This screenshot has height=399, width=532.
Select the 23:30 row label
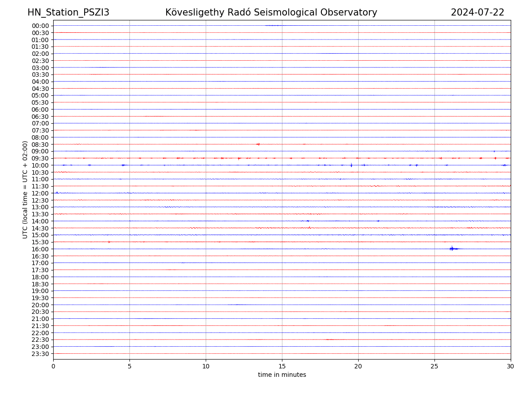[x=40, y=354]
